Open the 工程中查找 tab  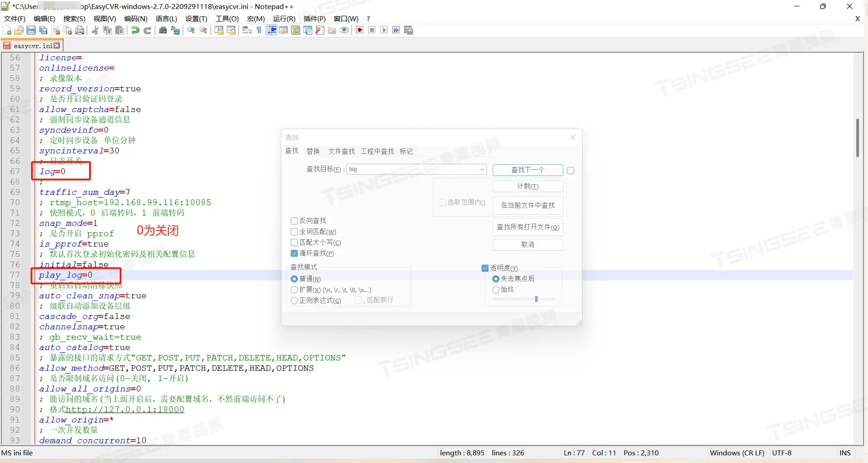pyautogui.click(x=378, y=151)
